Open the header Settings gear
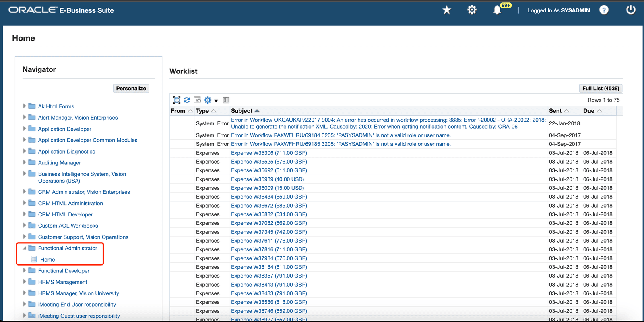Screen dimensions: 644x322 point(472,10)
